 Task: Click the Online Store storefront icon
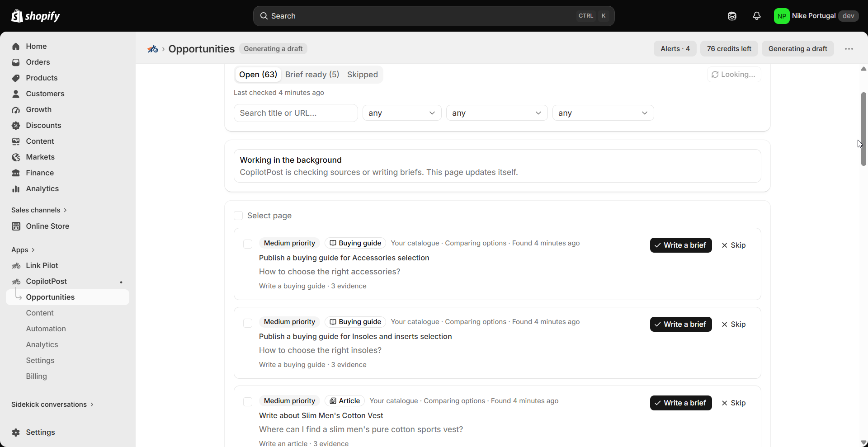(x=16, y=226)
